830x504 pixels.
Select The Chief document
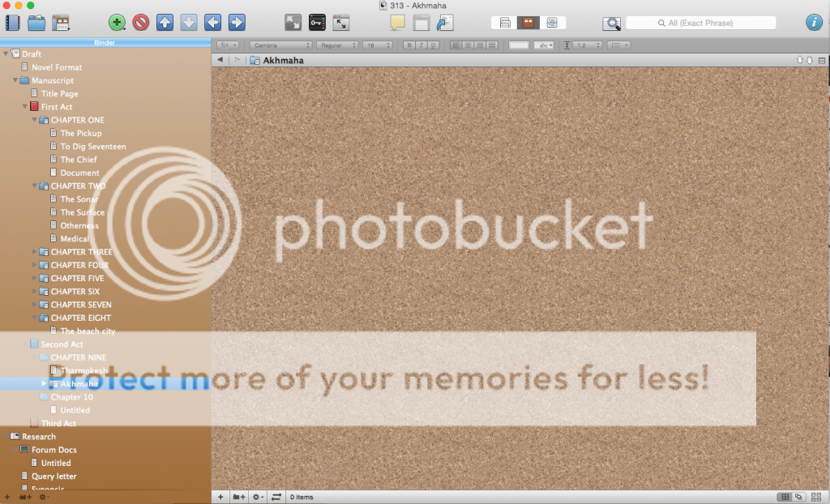[79, 160]
